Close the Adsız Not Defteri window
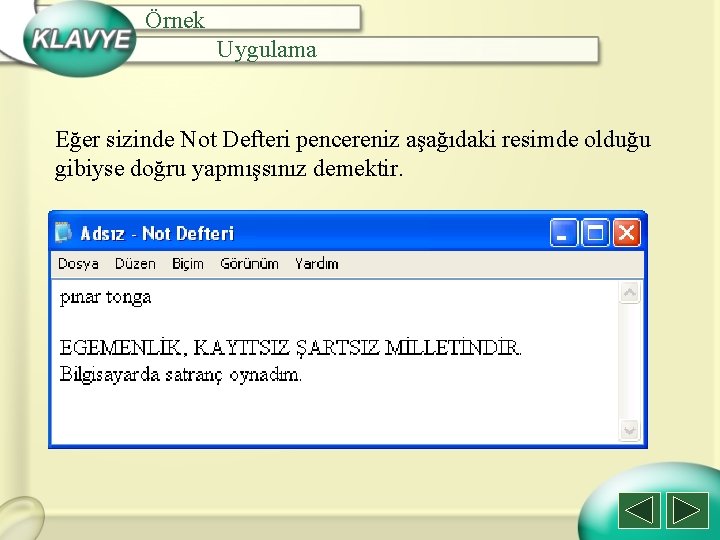The image size is (720, 540). [627, 233]
